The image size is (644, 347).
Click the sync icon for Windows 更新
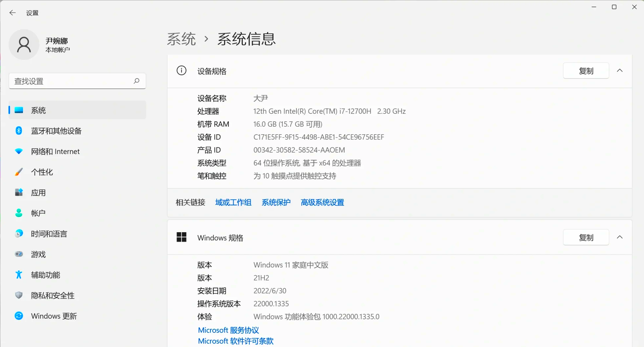(19, 316)
